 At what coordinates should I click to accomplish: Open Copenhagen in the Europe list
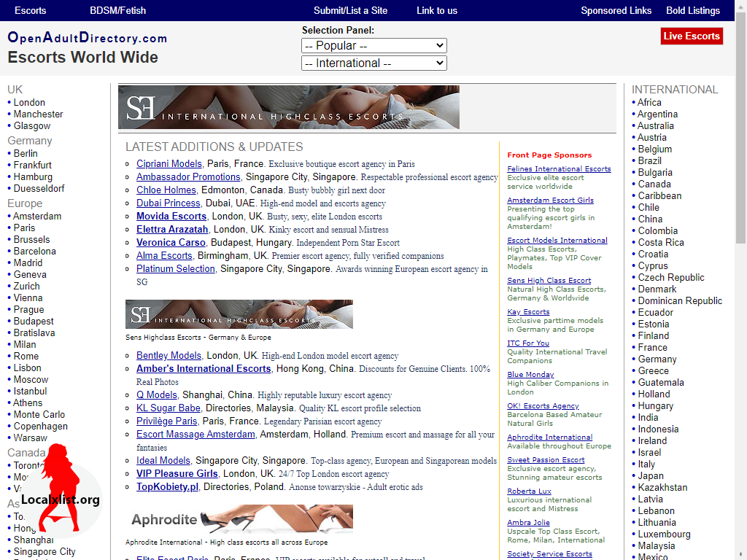(41, 426)
